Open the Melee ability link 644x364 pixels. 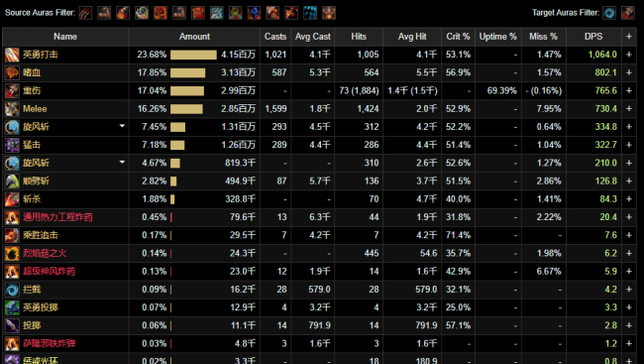coord(35,108)
